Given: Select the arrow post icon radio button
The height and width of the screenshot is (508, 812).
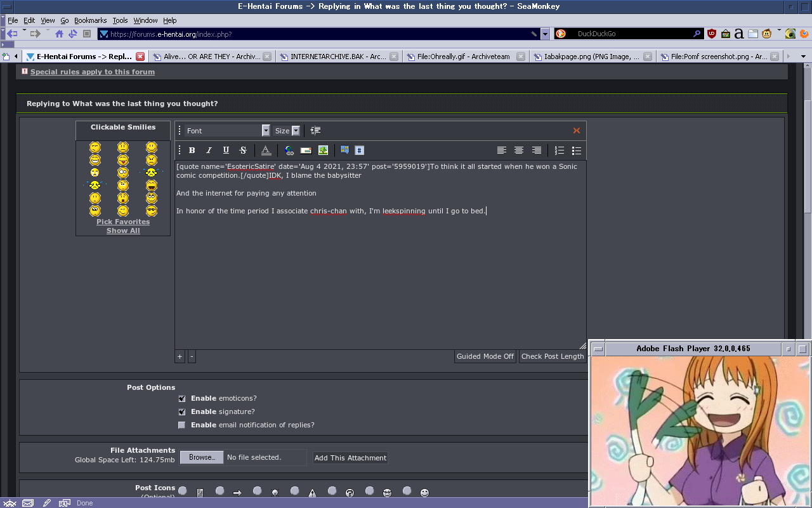Looking at the screenshot, I should pos(220,491).
